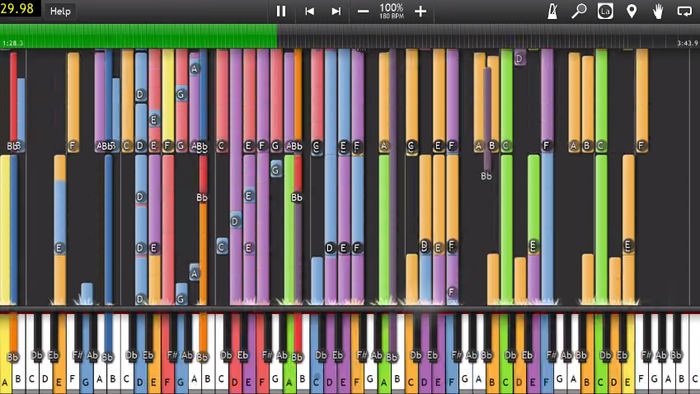Image resolution: width=700 pixels, height=394 pixels.
Task: Click the 29.98 yellow counter
Action: [17, 8]
